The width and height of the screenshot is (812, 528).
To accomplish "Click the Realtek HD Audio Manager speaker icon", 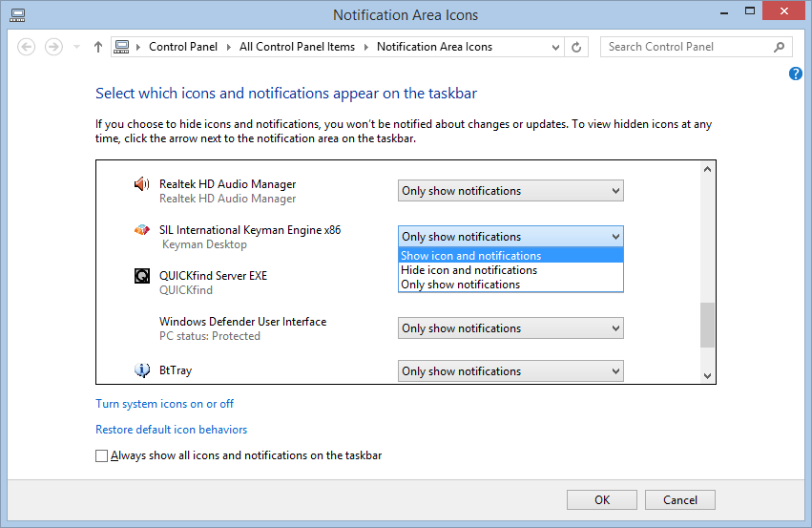I will (142, 184).
